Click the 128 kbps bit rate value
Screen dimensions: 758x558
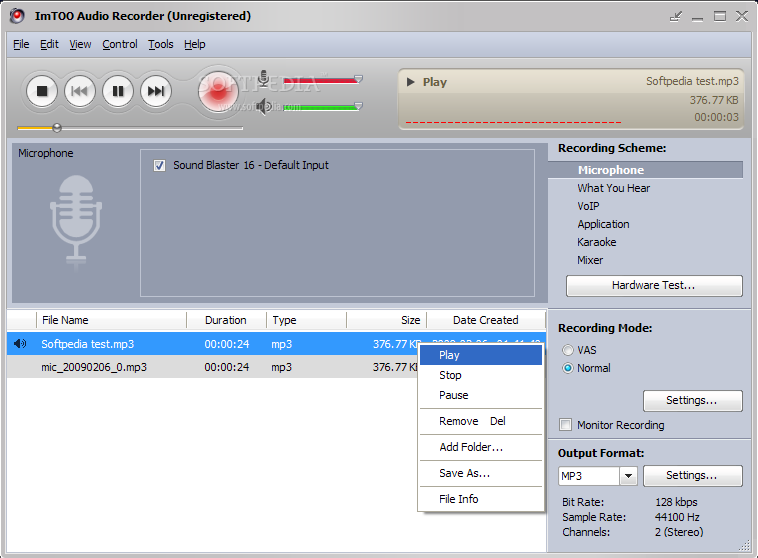tap(676, 502)
